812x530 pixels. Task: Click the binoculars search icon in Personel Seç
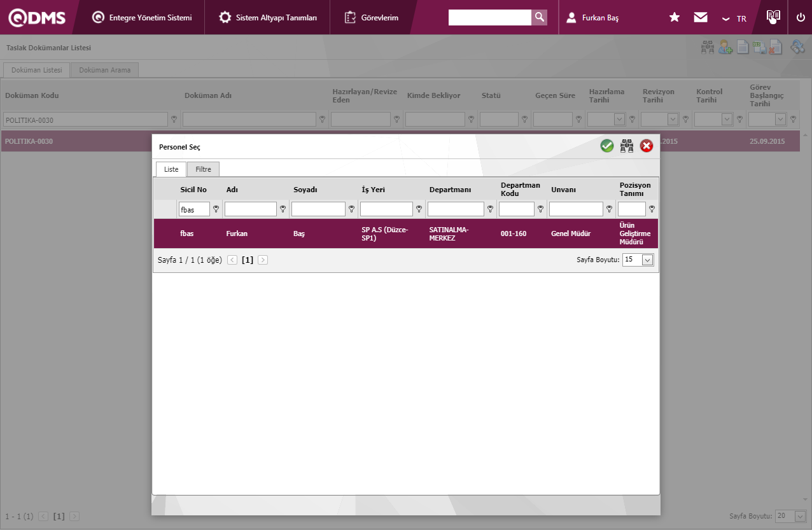(627, 146)
